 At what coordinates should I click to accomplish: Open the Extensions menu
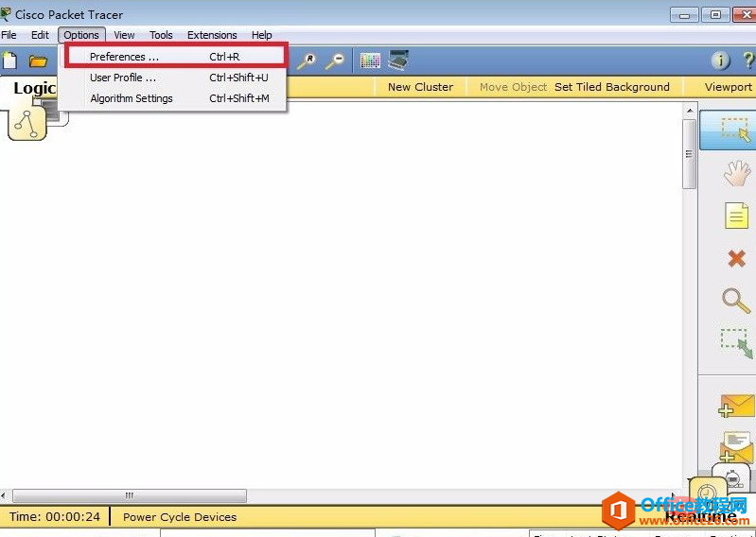pos(212,35)
